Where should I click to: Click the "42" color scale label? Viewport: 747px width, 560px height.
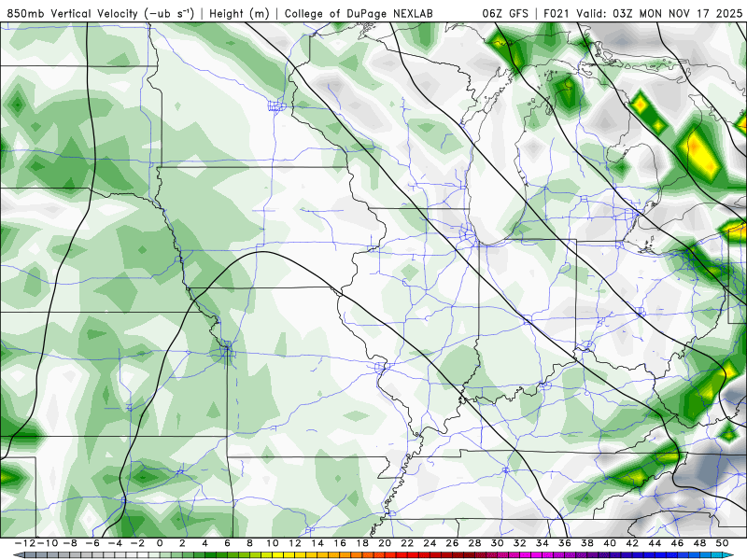coord(632,543)
